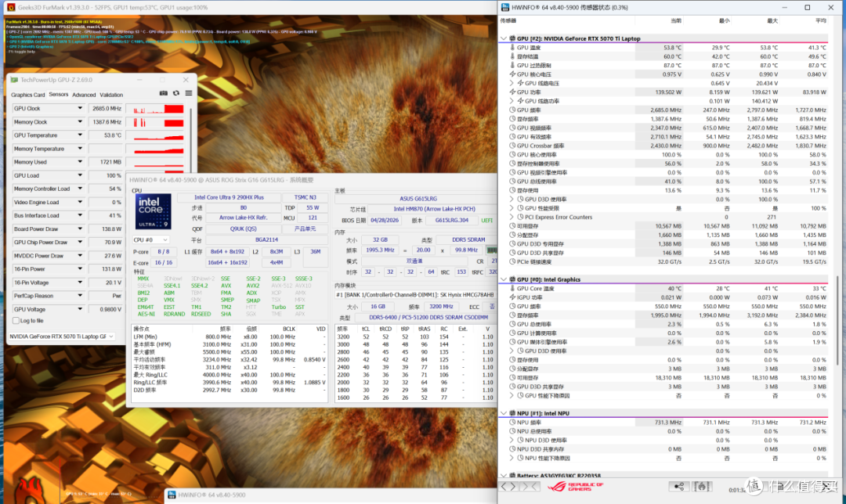Click Intel Graphics section chip icon
Screen dimensions: 846x504
pyautogui.click(x=512, y=279)
